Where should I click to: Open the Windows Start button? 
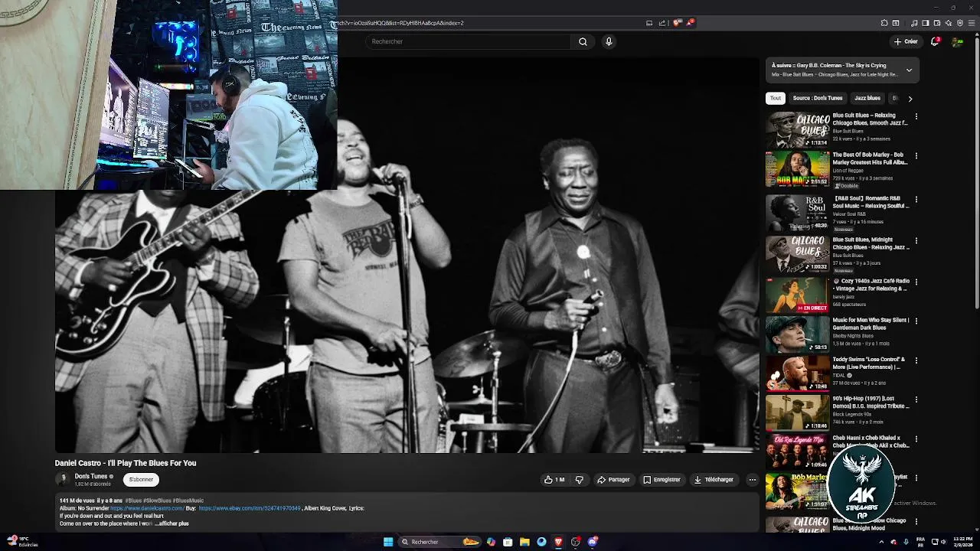click(x=388, y=542)
